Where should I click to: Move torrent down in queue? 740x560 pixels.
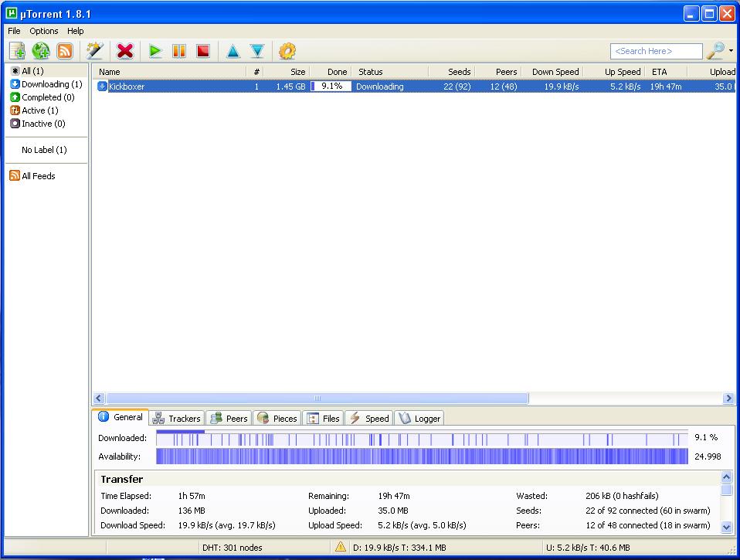257,51
